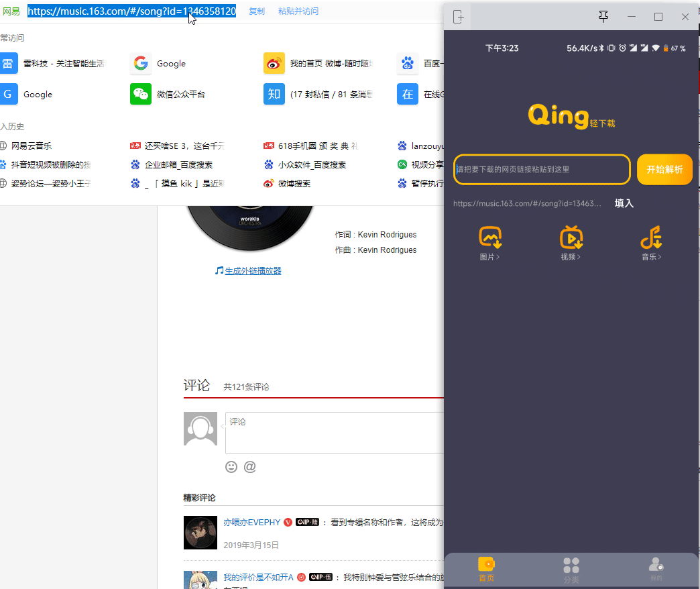Click user avatar beside comment box
700x589 pixels.
[x=200, y=429]
